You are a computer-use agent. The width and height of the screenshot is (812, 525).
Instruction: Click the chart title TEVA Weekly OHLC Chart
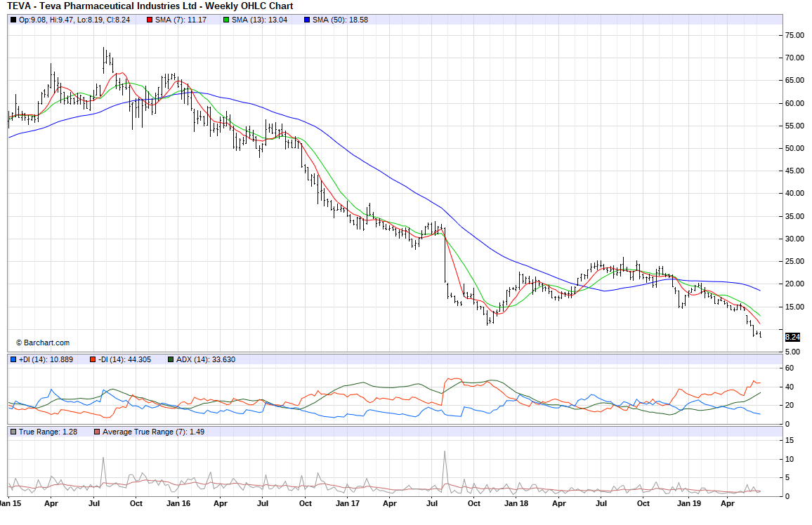[x=150, y=6]
